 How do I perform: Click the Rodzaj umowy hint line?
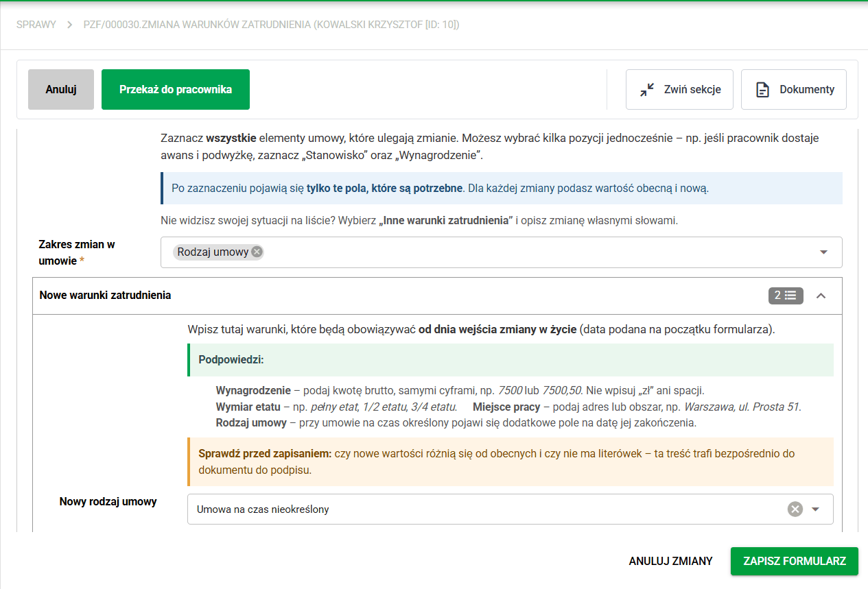[x=456, y=422]
